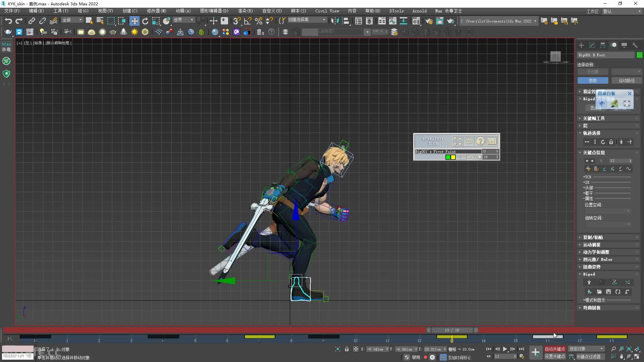Open the 选定对象 key target dropdown
Viewport: 644px width, 362px height.
coord(586,349)
